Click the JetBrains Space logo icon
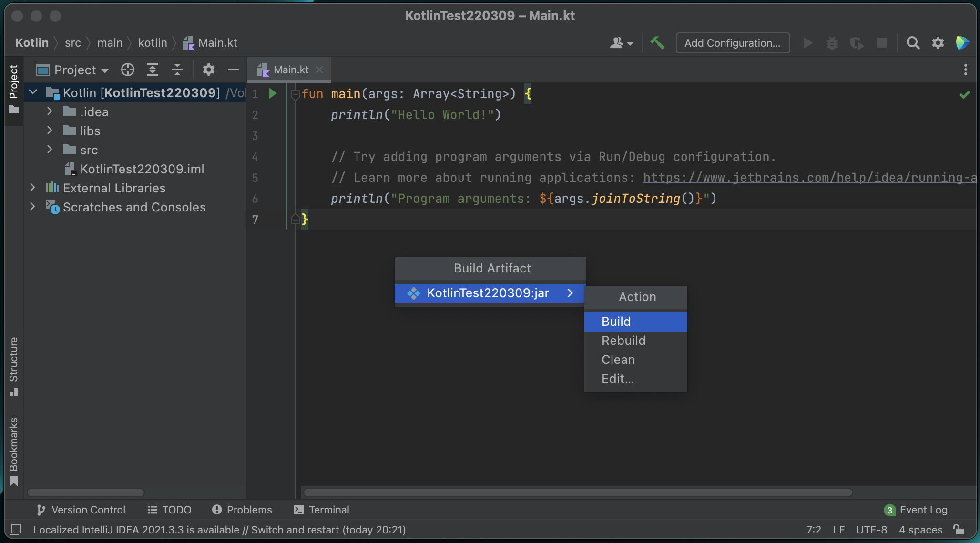The image size is (980, 543). 962,43
